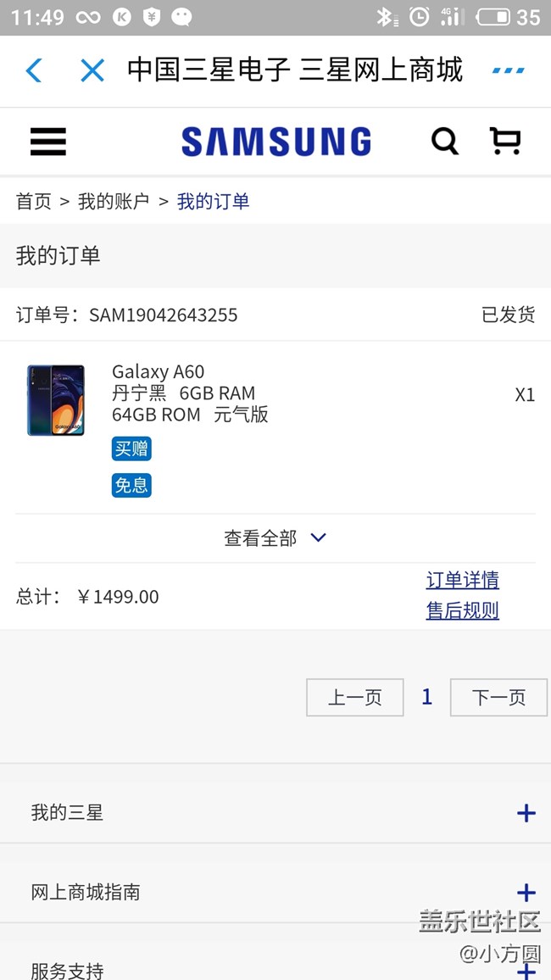Open the hamburger navigation menu

48,141
